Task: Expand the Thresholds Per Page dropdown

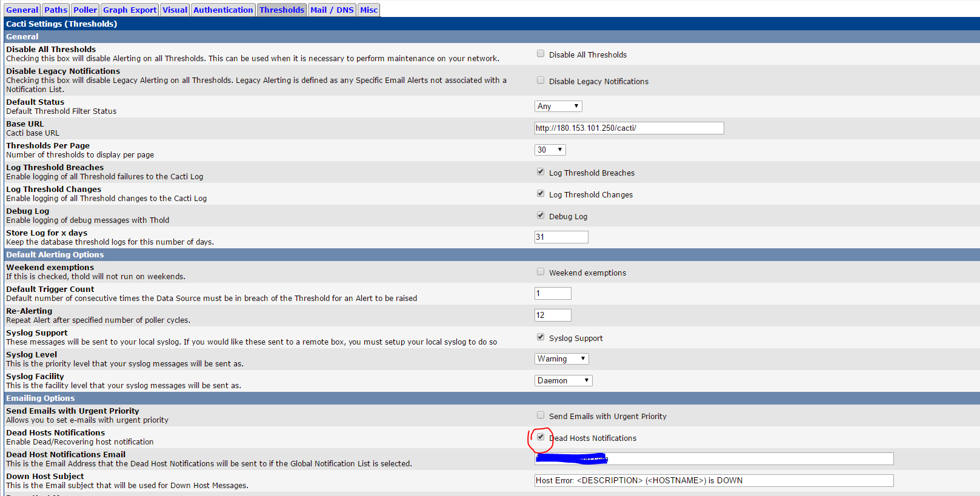Action: click(x=550, y=150)
